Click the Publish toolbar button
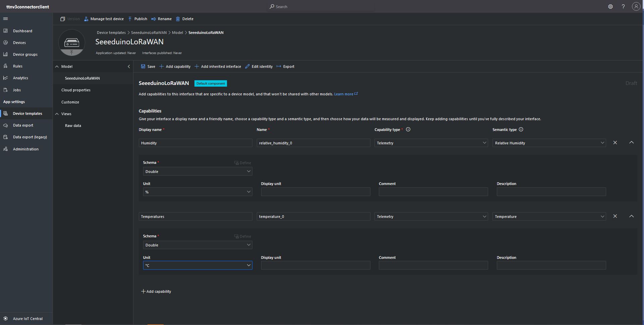 pos(137,19)
